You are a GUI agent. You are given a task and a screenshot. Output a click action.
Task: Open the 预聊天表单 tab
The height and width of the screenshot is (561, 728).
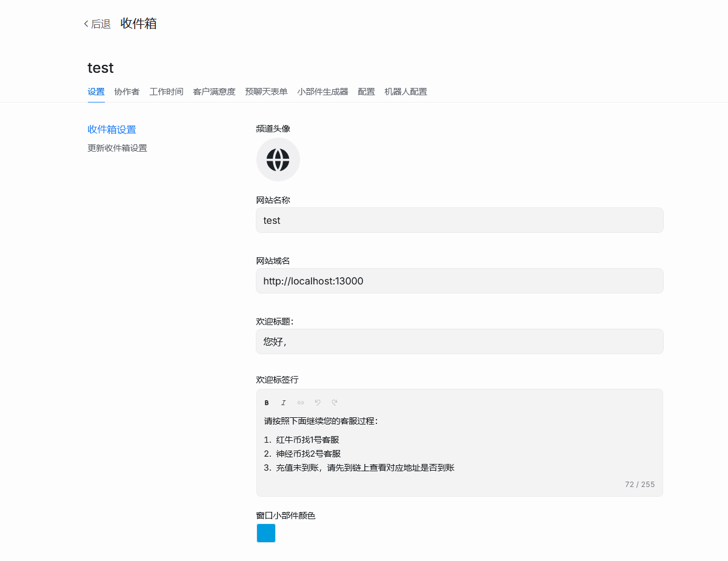266,92
